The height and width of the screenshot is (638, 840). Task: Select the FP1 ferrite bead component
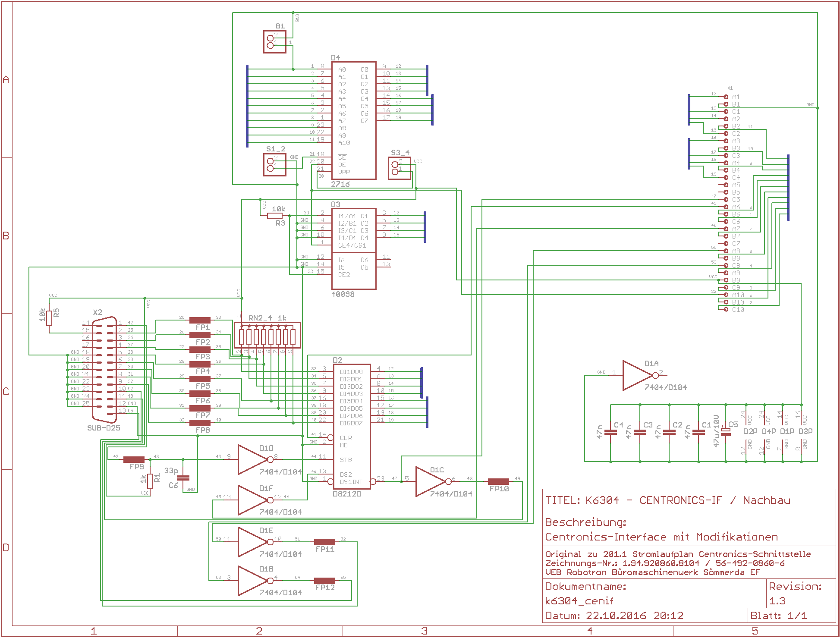pos(200,320)
